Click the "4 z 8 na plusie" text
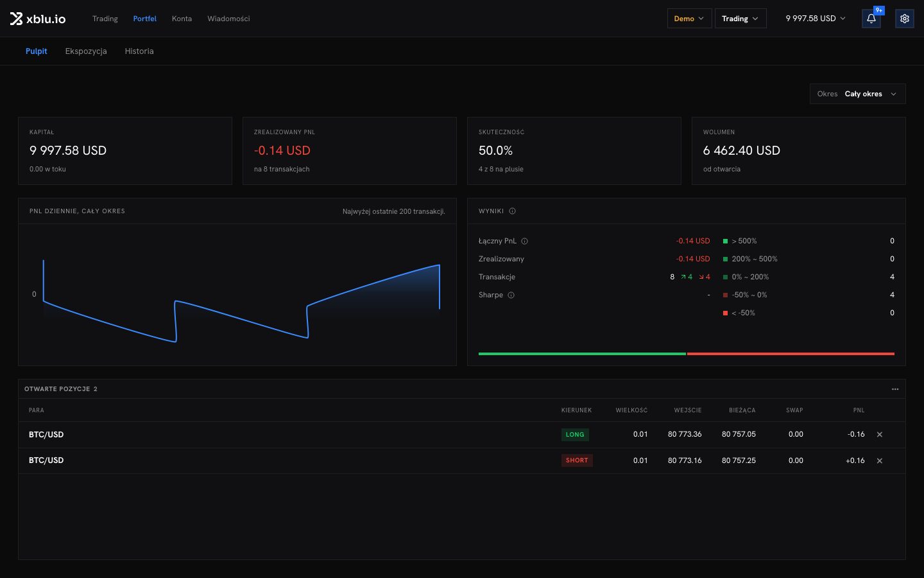The height and width of the screenshot is (578, 924). point(501,170)
